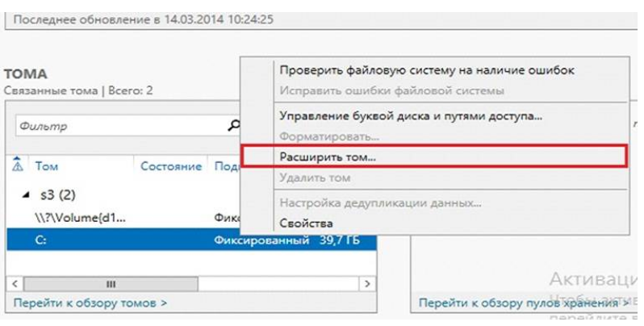Click the horizontal scrollbar thumb
Screen dimensions: 644x326
[111, 284]
